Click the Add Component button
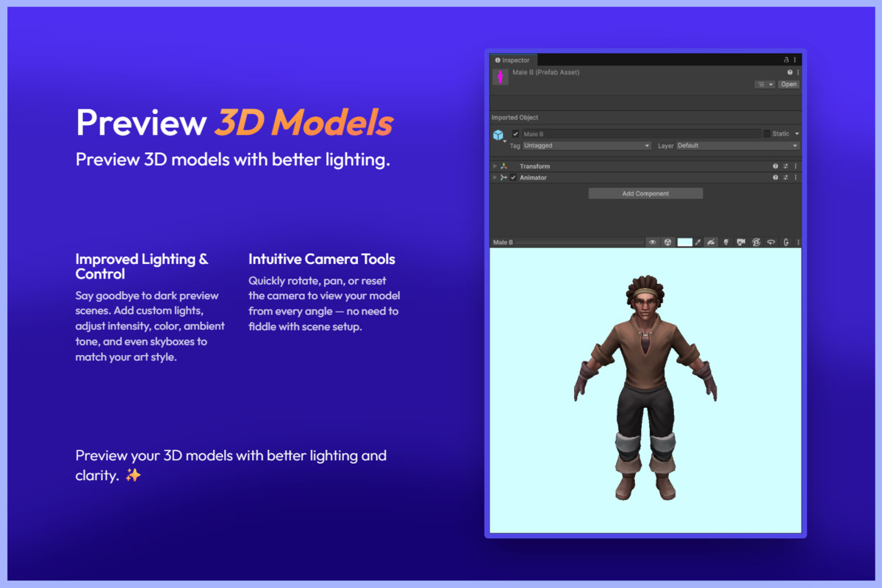 point(646,193)
